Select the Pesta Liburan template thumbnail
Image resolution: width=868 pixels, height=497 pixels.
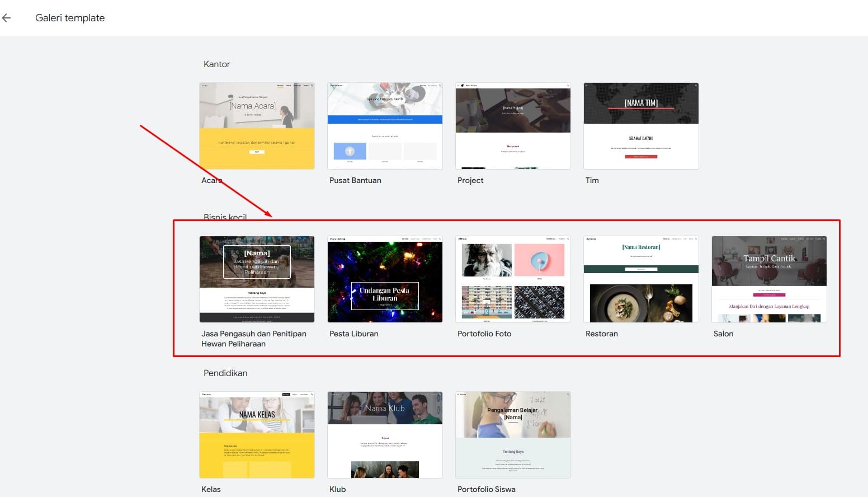(x=385, y=279)
